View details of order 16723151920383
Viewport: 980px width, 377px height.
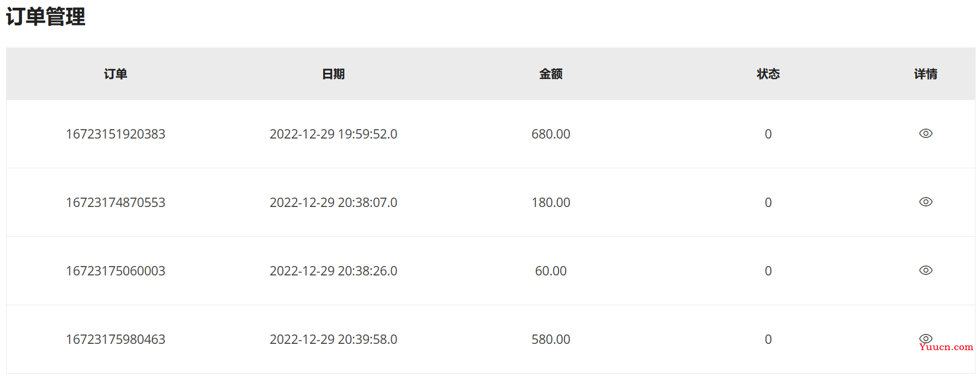tap(925, 134)
